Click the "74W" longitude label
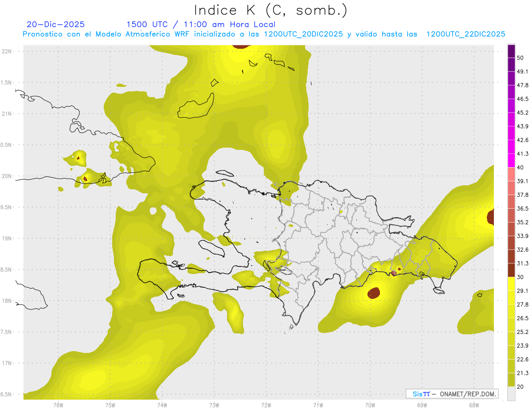 point(162,405)
